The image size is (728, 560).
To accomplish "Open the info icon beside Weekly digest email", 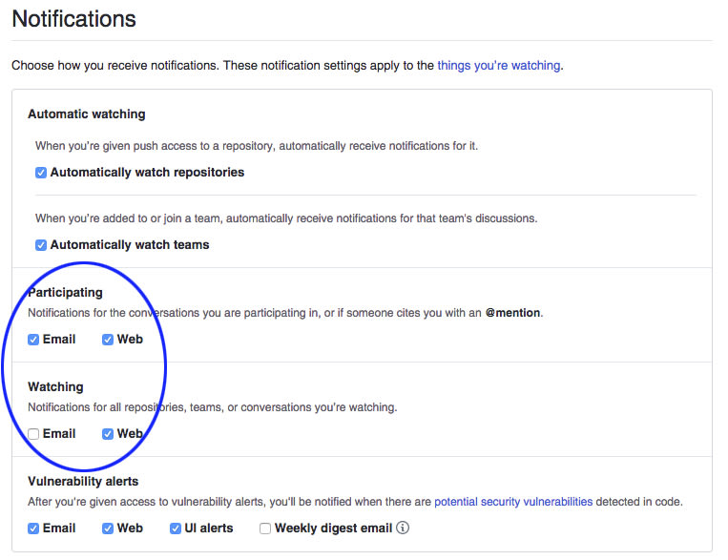I will [403, 528].
